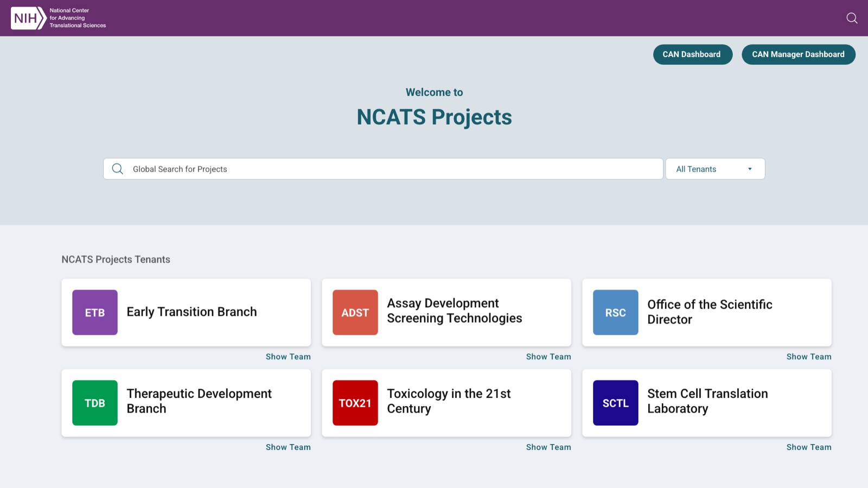Click the NIH NCATS logo in header

pos(58,18)
